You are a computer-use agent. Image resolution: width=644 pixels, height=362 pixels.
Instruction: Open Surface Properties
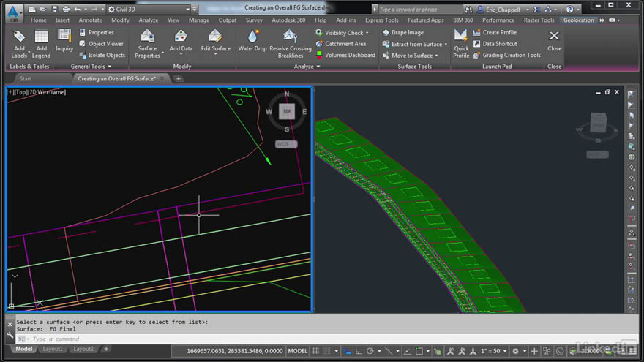click(x=147, y=45)
